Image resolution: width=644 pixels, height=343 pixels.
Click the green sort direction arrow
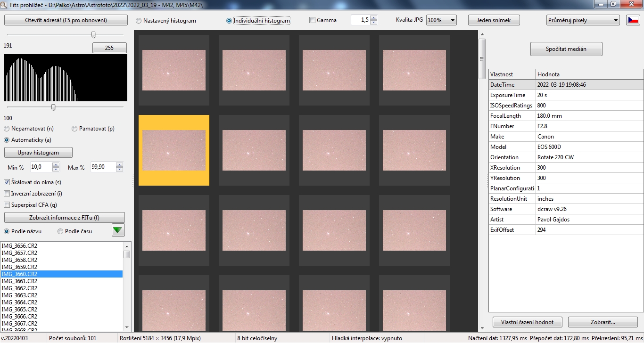(x=118, y=231)
